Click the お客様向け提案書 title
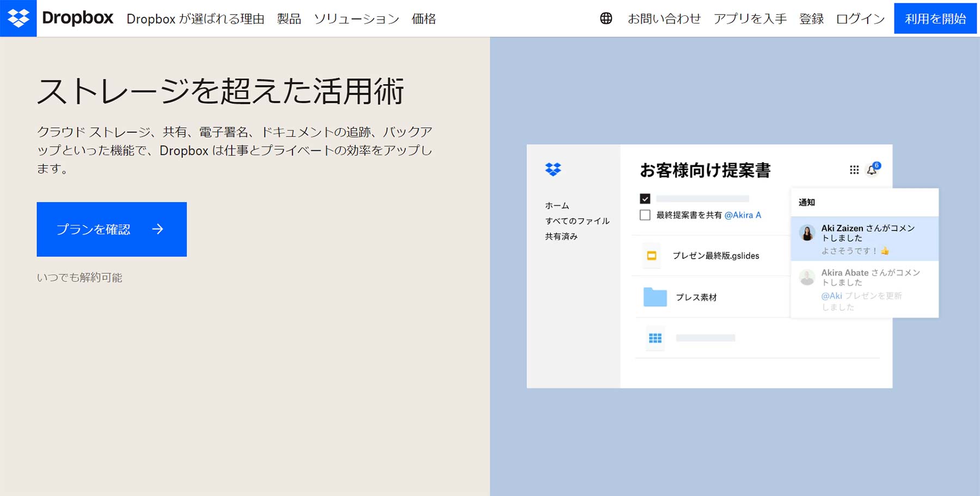980x496 pixels. 705,170
